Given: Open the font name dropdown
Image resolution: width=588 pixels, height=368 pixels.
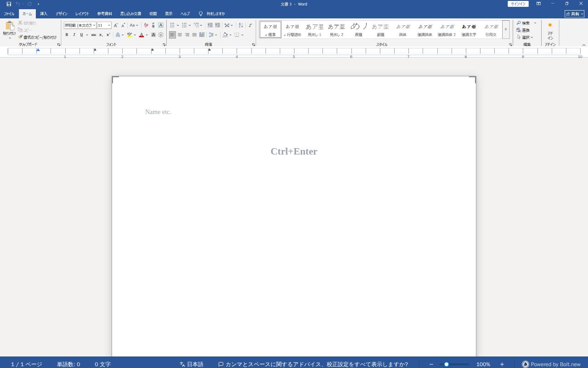Looking at the screenshot, I should (94, 25).
